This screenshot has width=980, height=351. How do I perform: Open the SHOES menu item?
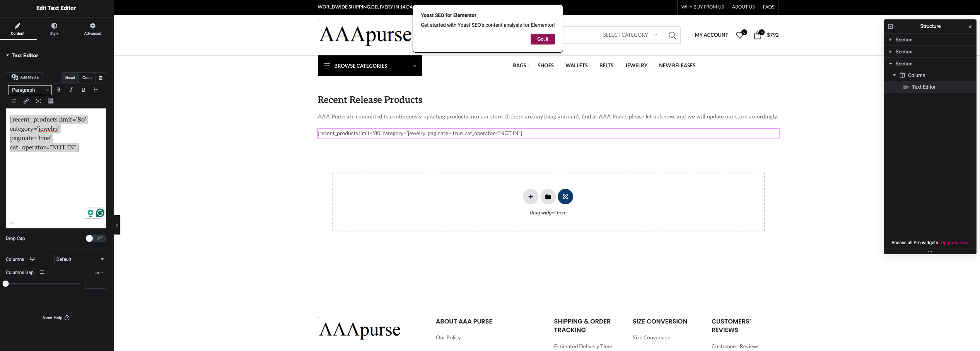tap(546, 66)
